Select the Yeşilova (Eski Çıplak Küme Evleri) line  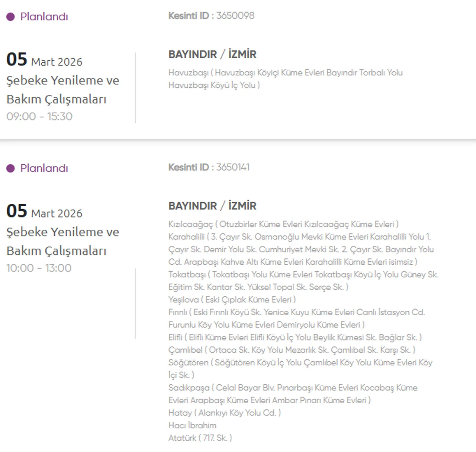232,300
